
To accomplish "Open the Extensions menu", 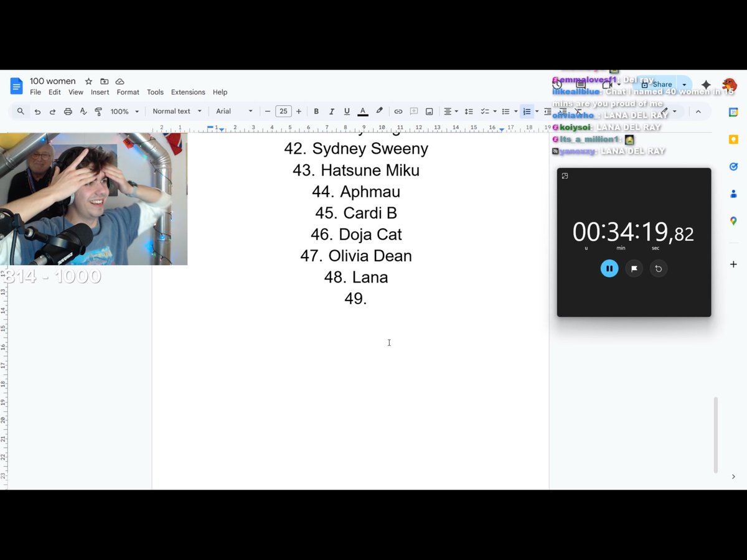I will [x=188, y=92].
